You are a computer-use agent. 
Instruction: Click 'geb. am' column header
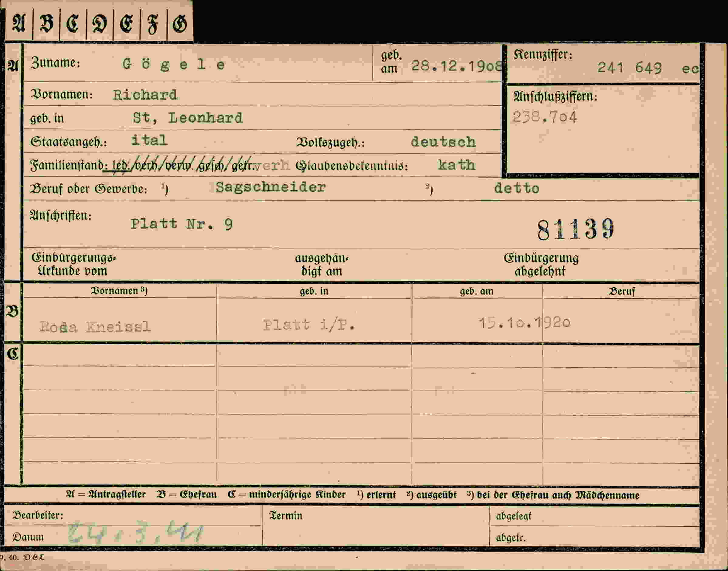click(476, 292)
